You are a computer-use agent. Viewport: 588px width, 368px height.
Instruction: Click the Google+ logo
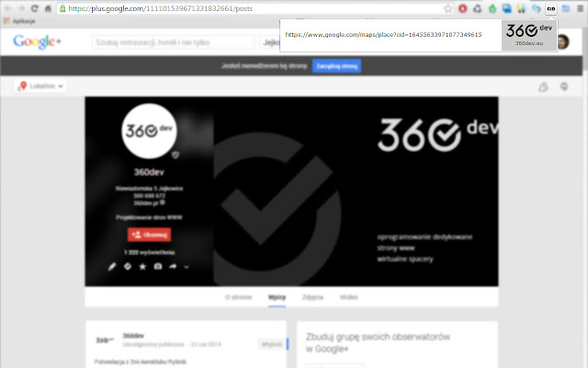click(x=37, y=41)
